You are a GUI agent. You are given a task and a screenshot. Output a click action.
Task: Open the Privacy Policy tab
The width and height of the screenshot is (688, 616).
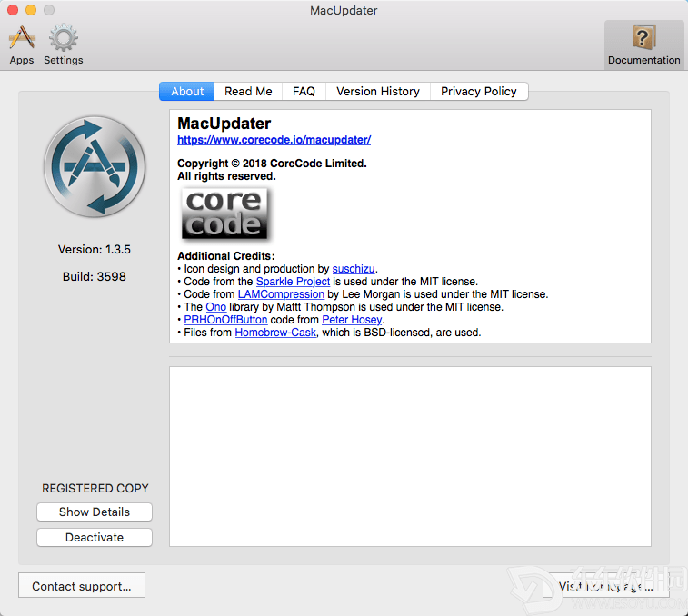479,91
